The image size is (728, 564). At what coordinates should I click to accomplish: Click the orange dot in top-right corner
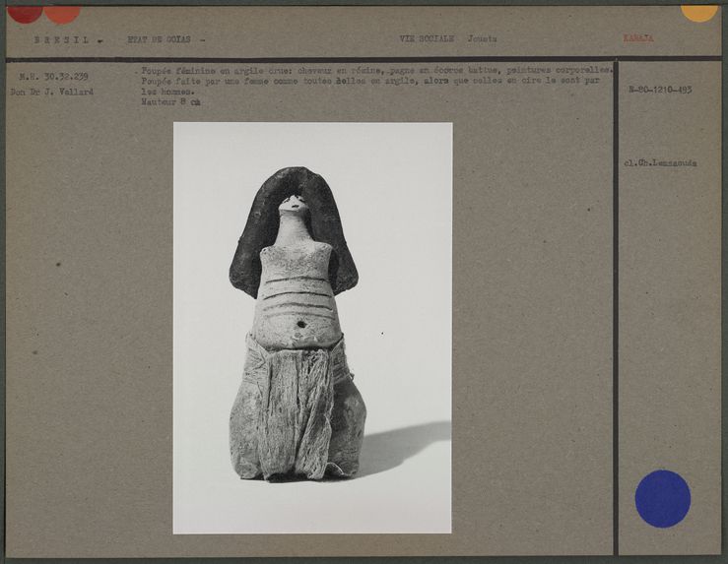pos(699,11)
